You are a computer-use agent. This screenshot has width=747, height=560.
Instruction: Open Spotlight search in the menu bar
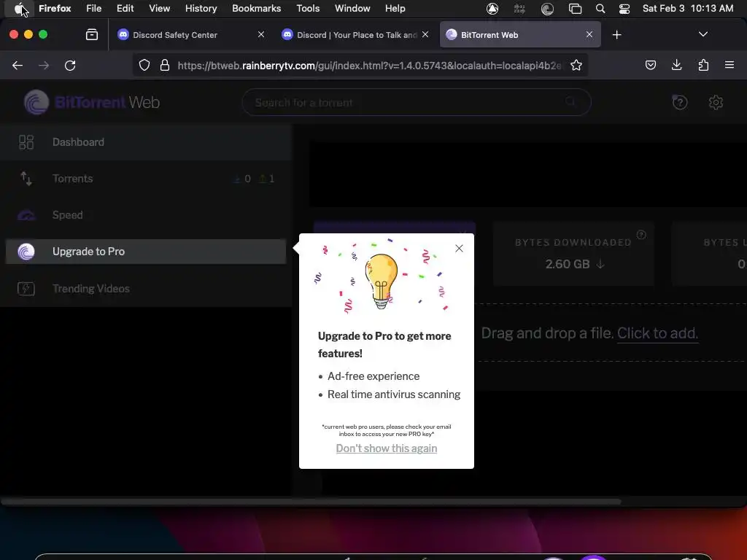[600, 9]
